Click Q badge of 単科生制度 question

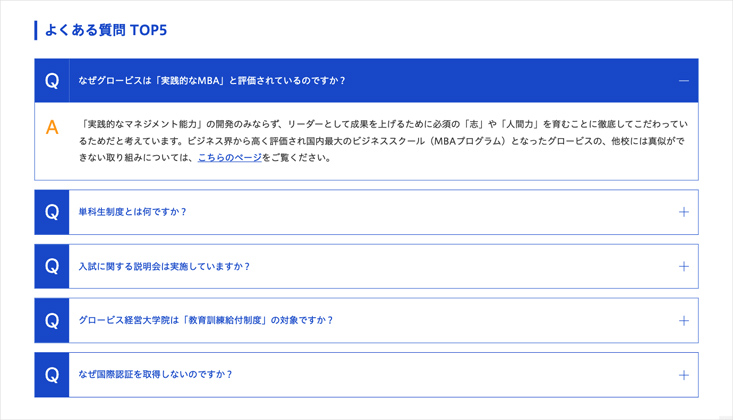(52, 212)
